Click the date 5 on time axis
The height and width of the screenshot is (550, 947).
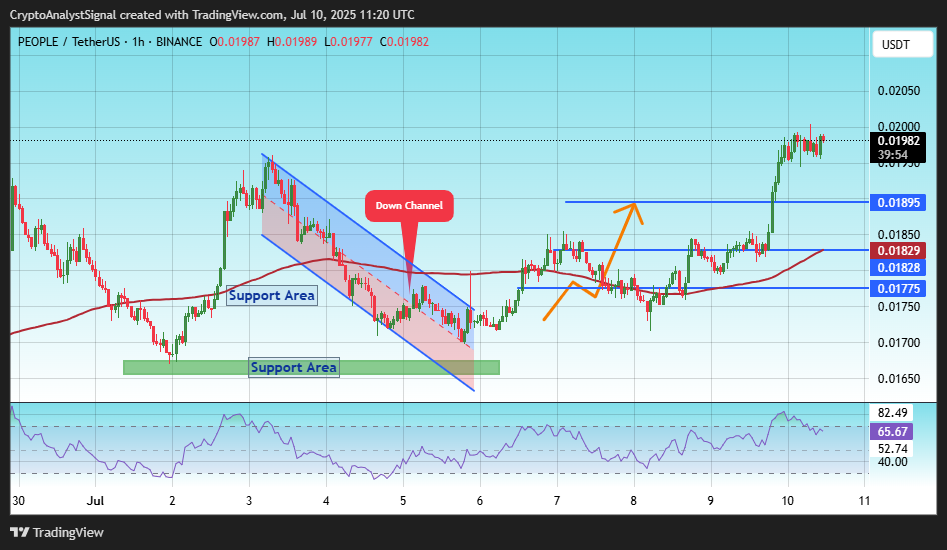403,500
